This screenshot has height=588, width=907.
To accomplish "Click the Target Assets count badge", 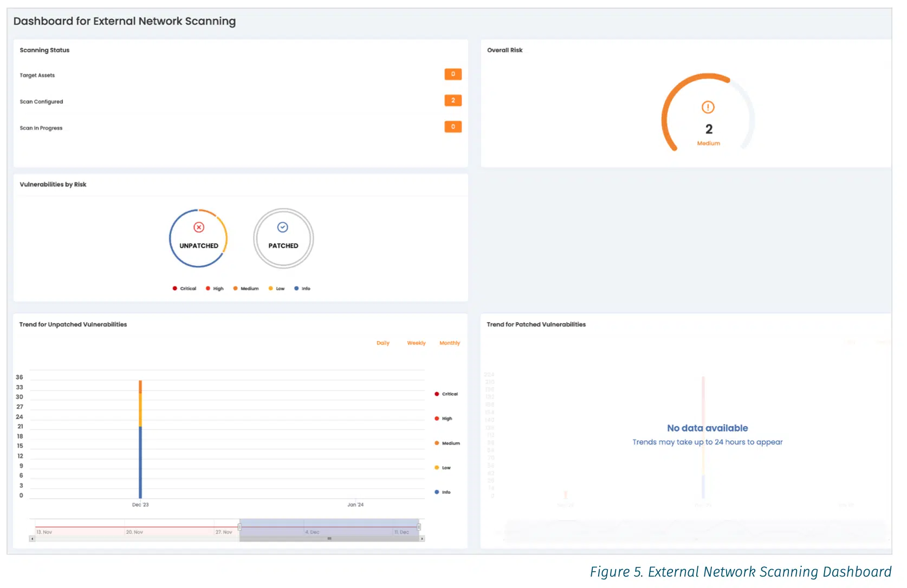I will coord(453,74).
